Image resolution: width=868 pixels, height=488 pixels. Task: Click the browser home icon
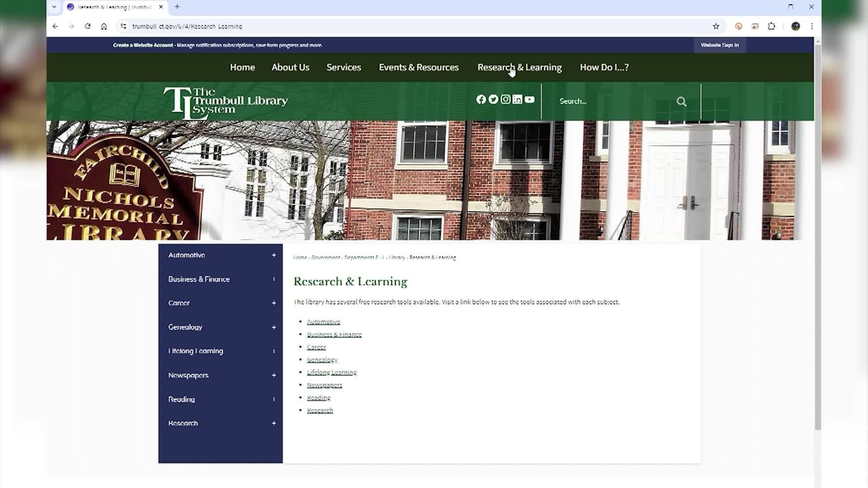pyautogui.click(x=104, y=26)
